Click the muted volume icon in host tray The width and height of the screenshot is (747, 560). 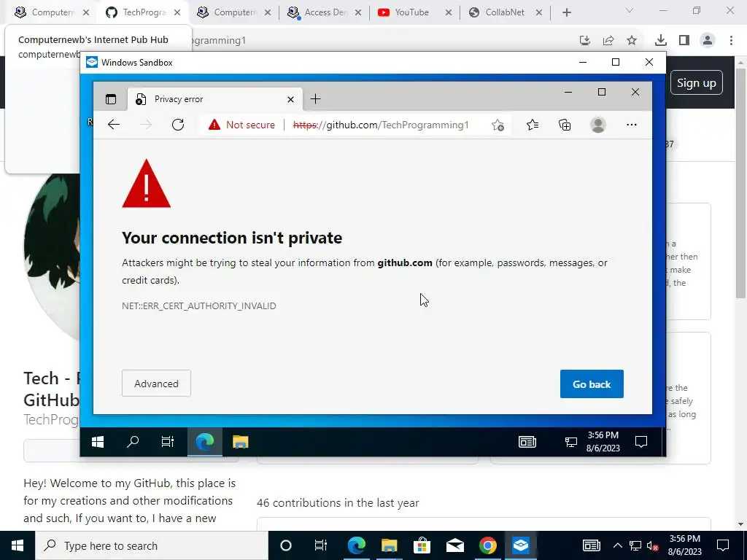pyautogui.click(x=653, y=545)
